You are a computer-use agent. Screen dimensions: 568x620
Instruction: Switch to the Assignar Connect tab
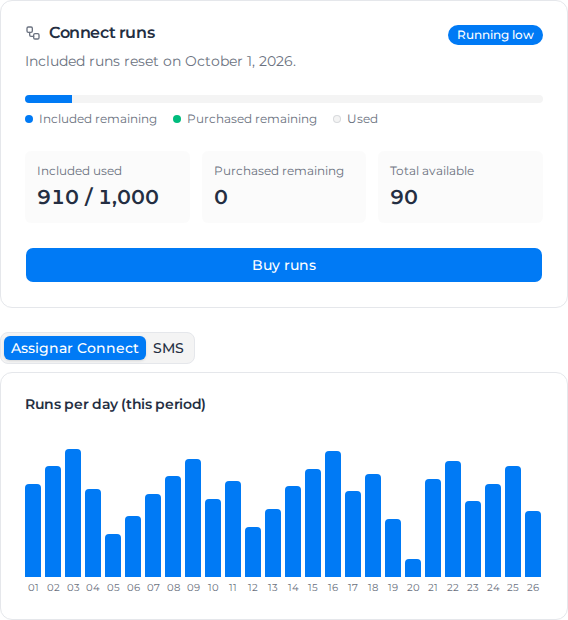[75, 348]
